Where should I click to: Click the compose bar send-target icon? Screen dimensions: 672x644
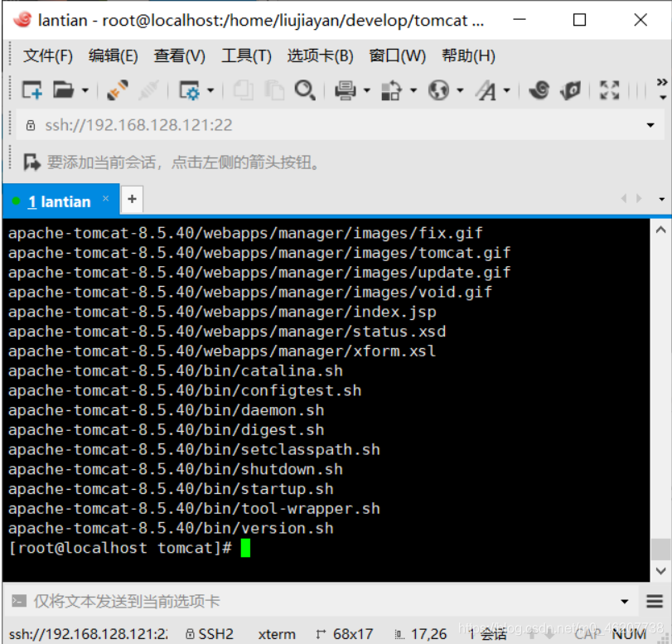19,601
